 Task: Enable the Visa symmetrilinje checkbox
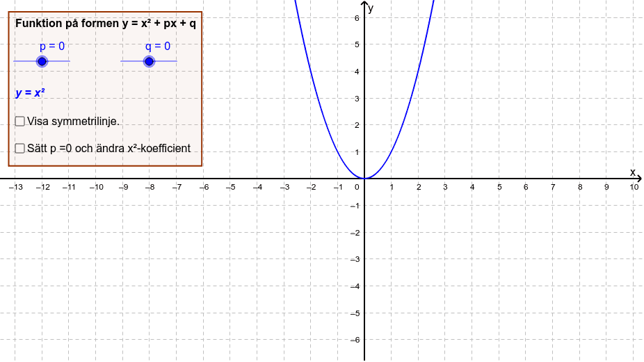click(19, 121)
